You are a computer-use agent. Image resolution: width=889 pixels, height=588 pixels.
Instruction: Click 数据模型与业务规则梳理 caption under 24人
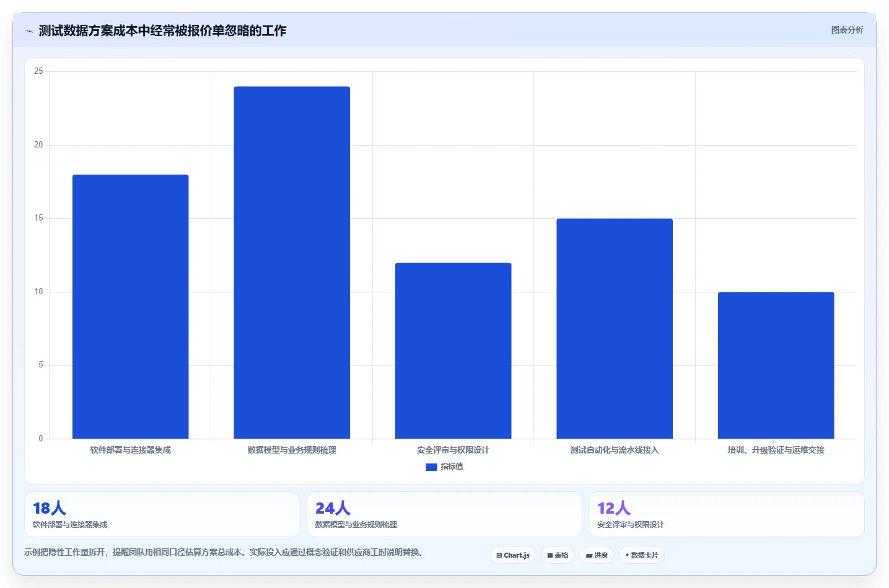[x=356, y=525]
